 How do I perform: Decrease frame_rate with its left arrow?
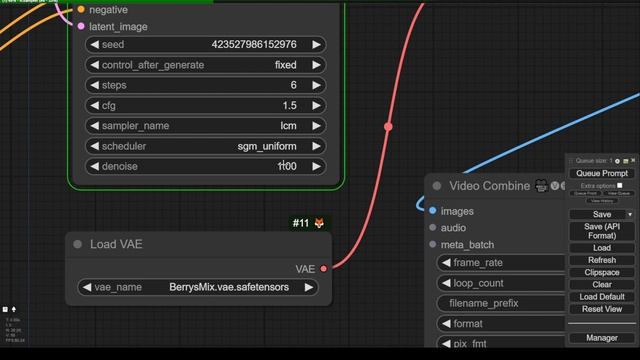(446, 262)
